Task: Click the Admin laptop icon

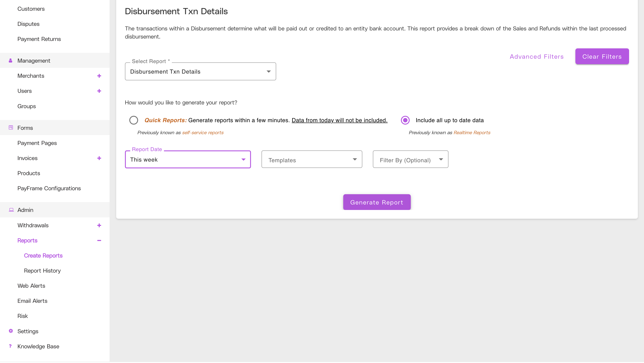Action: point(11,210)
